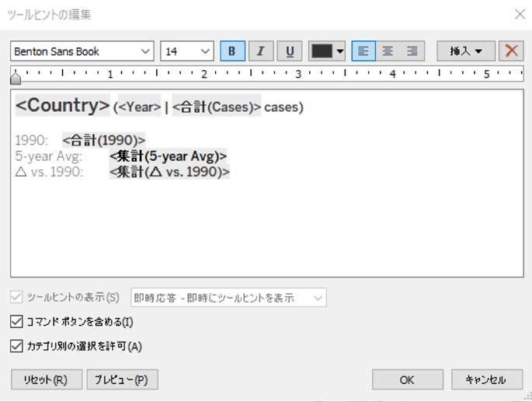Click the <Country> field in editor
Viewport: 532px width, 402px height.
click(x=63, y=106)
